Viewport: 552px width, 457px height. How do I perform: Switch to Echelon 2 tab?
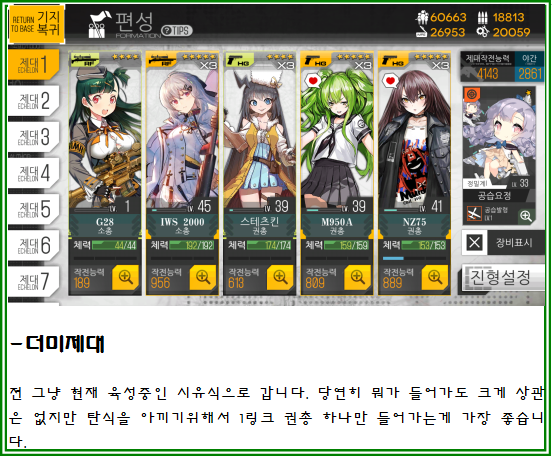[33, 101]
